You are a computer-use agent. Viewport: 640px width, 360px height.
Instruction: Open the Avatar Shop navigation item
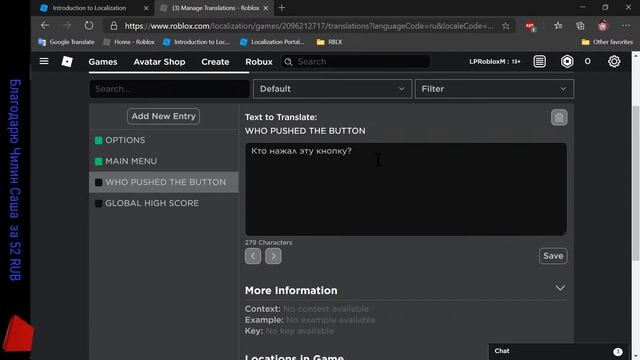[x=159, y=62]
